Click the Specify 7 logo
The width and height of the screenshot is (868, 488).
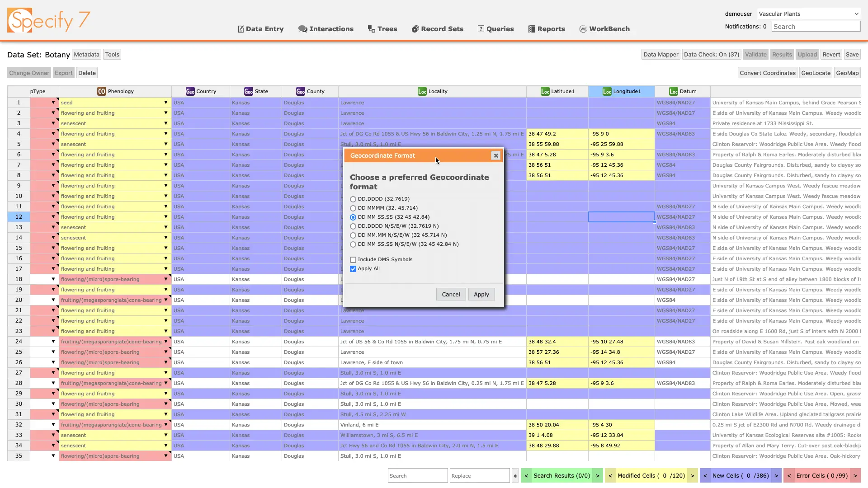tap(48, 20)
